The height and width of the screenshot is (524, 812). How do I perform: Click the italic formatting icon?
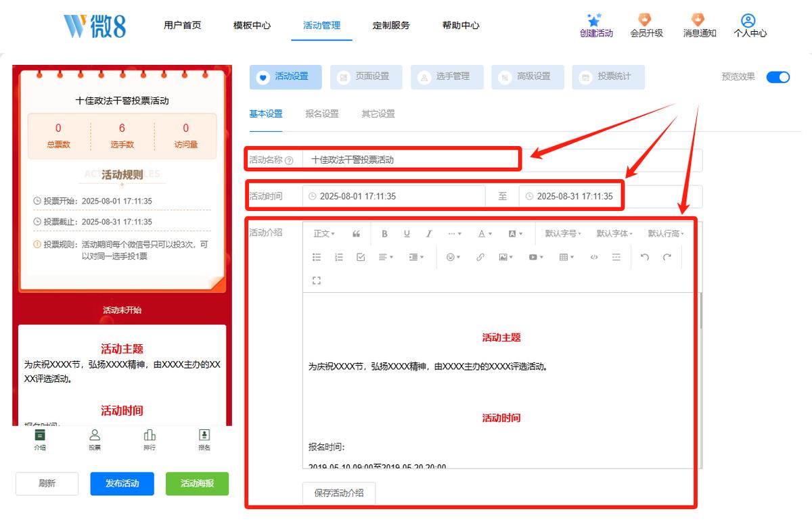(428, 234)
